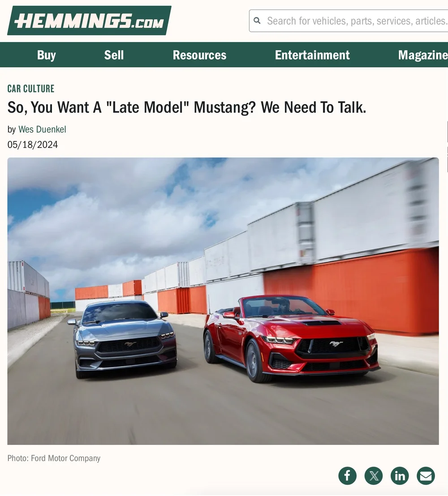Open the Buy menu
The height and width of the screenshot is (496, 448).
(47, 55)
